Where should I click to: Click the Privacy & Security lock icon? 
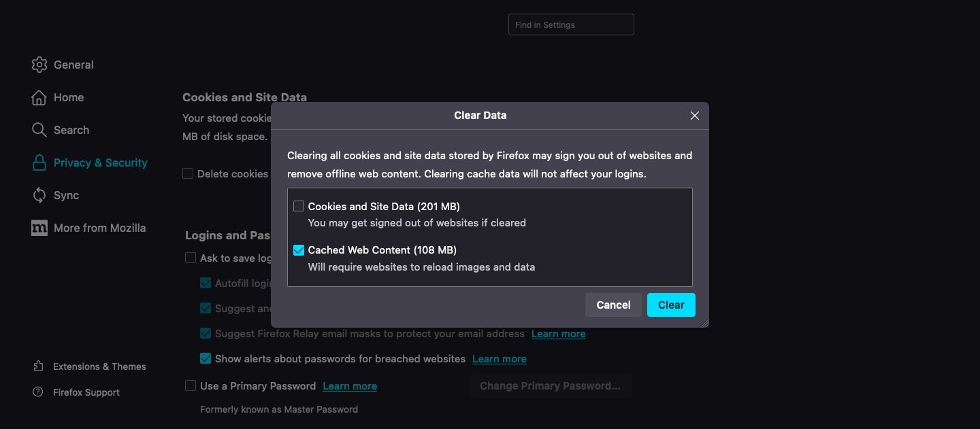tap(39, 162)
